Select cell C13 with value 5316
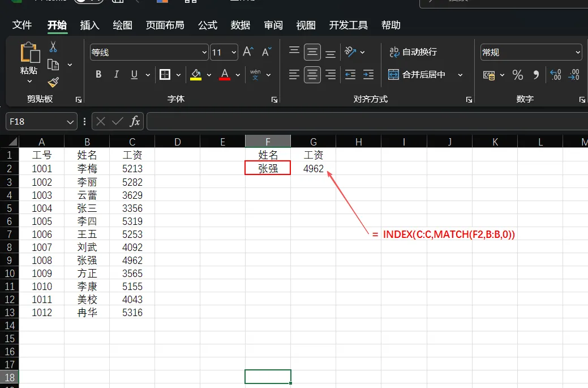The height and width of the screenshot is (388, 588). (132, 313)
